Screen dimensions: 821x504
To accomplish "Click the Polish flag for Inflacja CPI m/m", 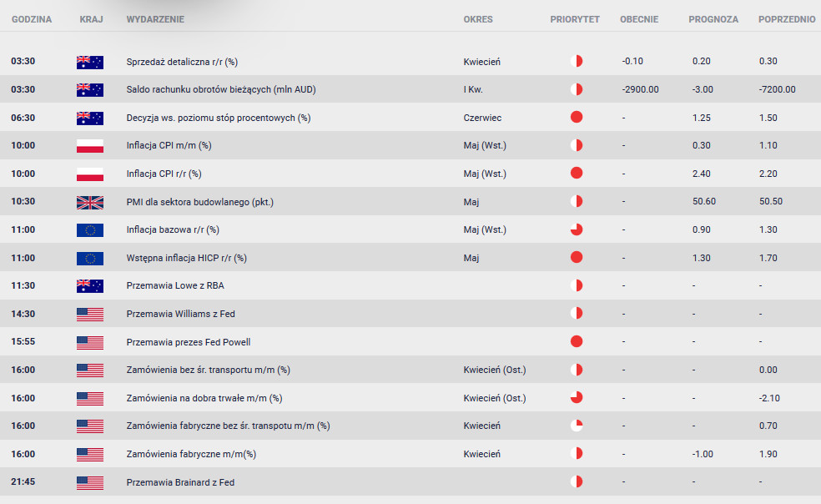I will pyautogui.click(x=90, y=146).
